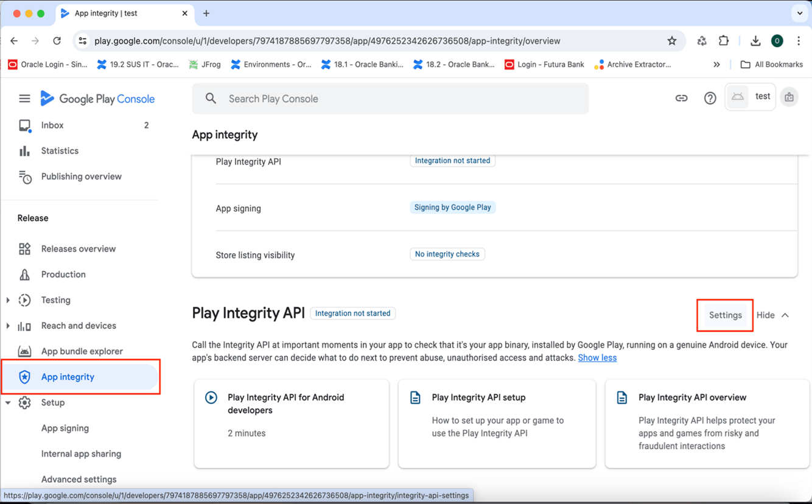The width and height of the screenshot is (812, 504).
Task: Click the Search Play Console field
Action: pyautogui.click(x=390, y=99)
